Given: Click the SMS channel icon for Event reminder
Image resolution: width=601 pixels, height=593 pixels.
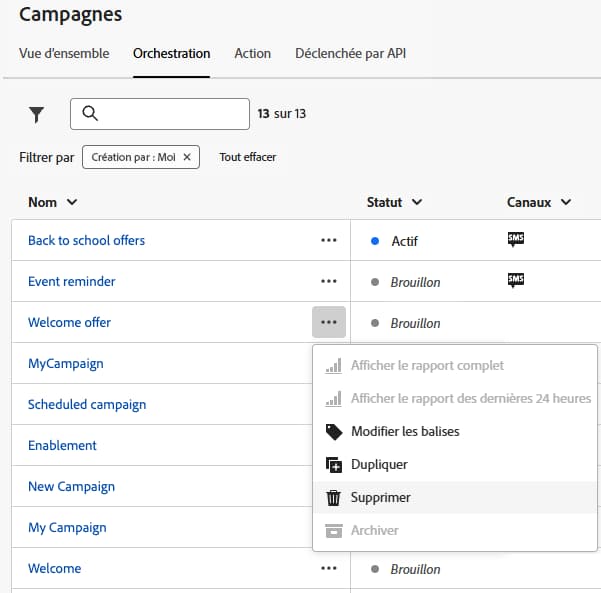Looking at the screenshot, I should 516,280.
